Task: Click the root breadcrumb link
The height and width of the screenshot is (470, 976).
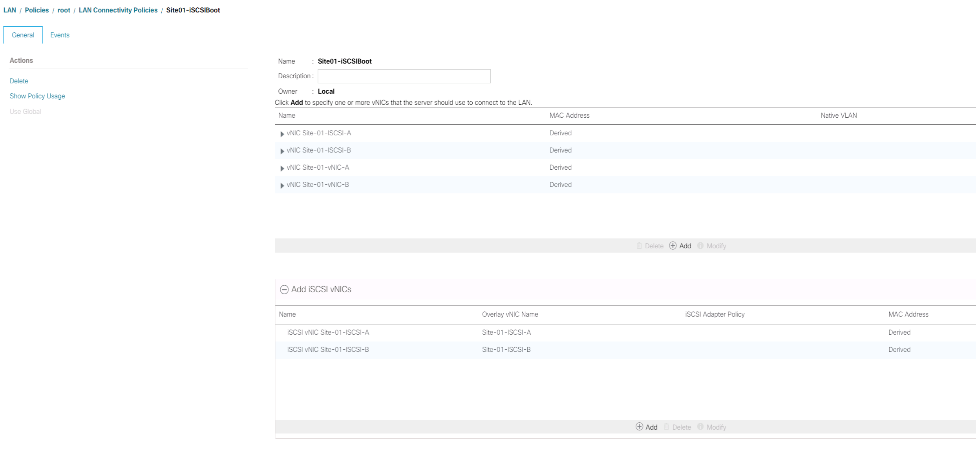Action: click(65, 10)
